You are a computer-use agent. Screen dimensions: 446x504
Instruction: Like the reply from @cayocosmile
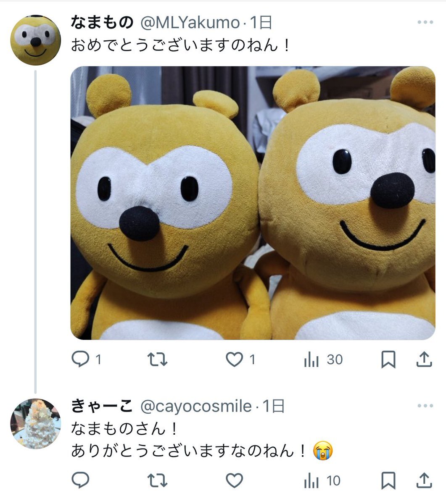coord(235,480)
